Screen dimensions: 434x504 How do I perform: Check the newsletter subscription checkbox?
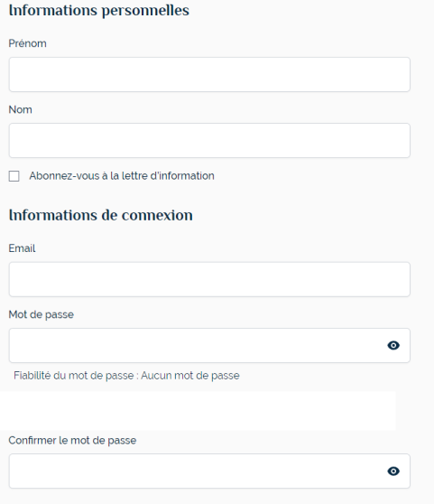[x=14, y=176]
